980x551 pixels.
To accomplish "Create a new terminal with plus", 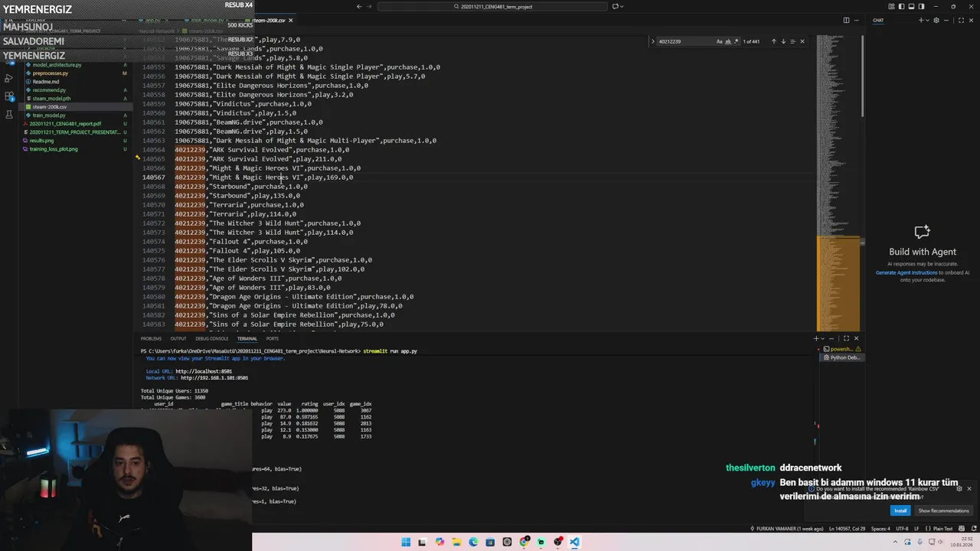I will point(816,338).
